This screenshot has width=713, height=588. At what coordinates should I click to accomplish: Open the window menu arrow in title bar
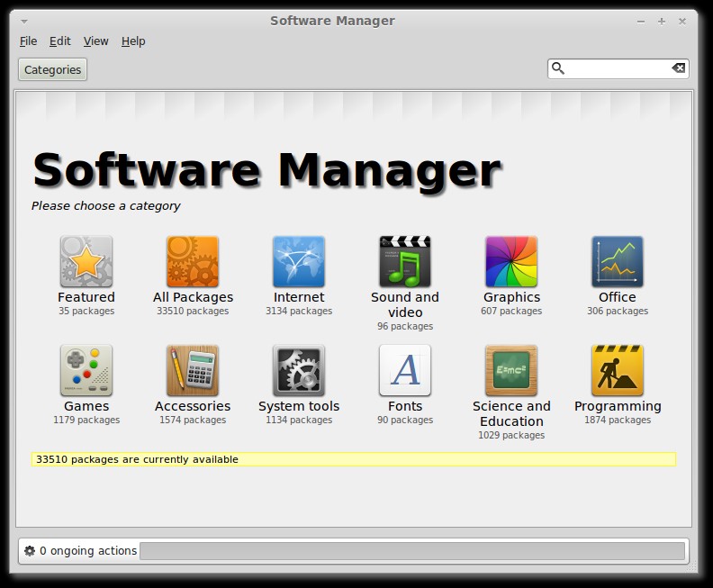point(24,21)
